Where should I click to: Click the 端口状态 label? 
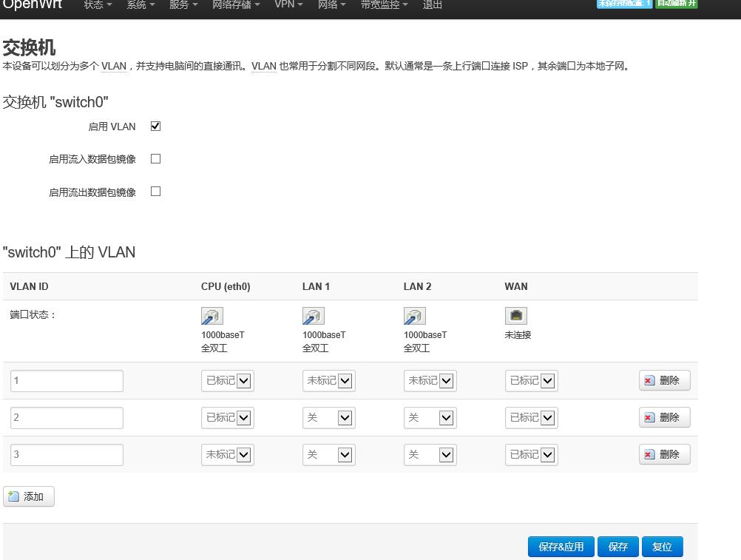[x=33, y=314]
